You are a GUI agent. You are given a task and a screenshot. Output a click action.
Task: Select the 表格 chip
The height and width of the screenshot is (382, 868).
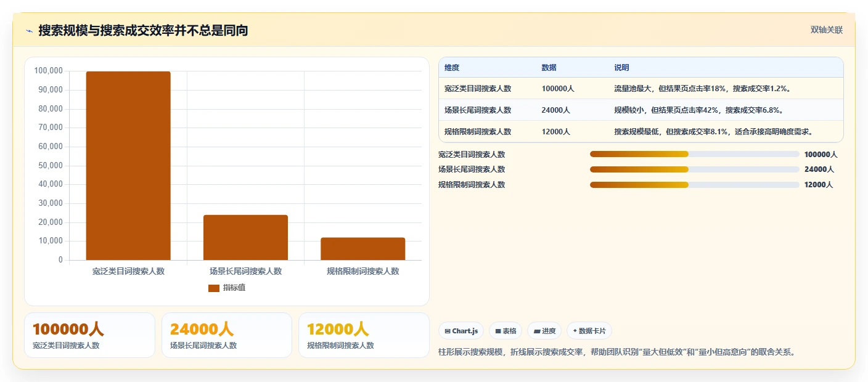(506, 331)
